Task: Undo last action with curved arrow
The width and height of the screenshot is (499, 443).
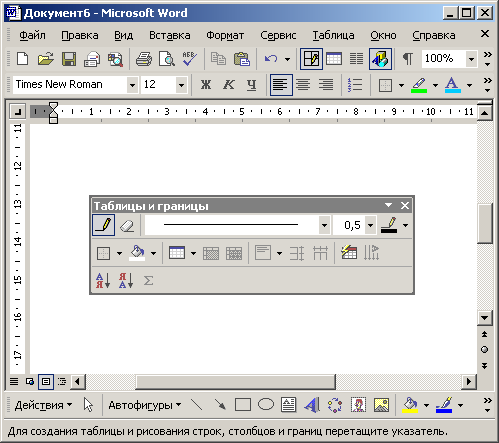Action: point(271,59)
